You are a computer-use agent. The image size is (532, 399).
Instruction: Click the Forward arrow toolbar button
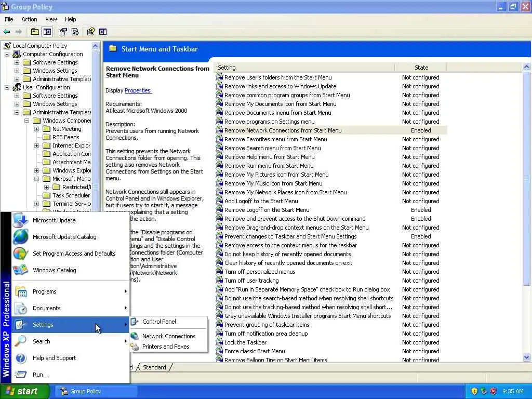pos(19,32)
